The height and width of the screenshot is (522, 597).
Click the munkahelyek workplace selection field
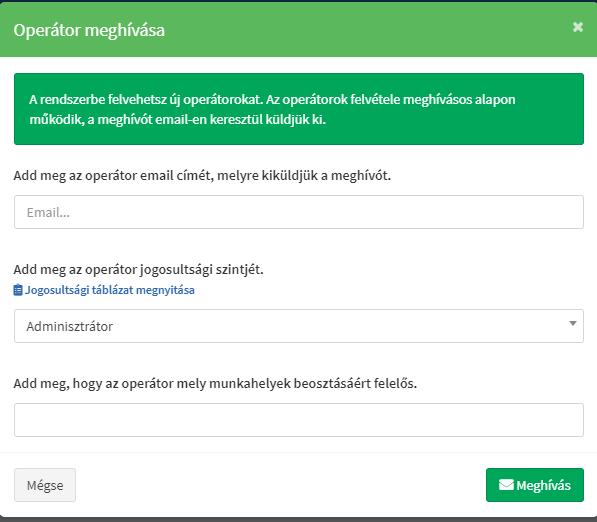[298, 420]
